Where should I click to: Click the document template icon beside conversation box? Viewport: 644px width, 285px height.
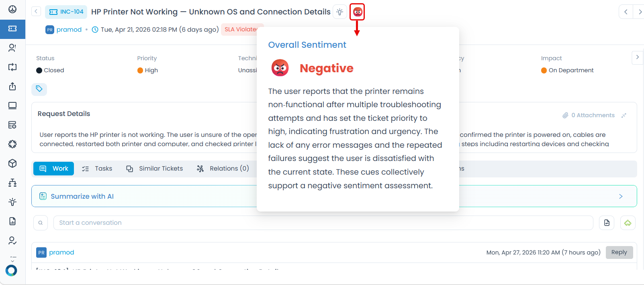tap(607, 223)
